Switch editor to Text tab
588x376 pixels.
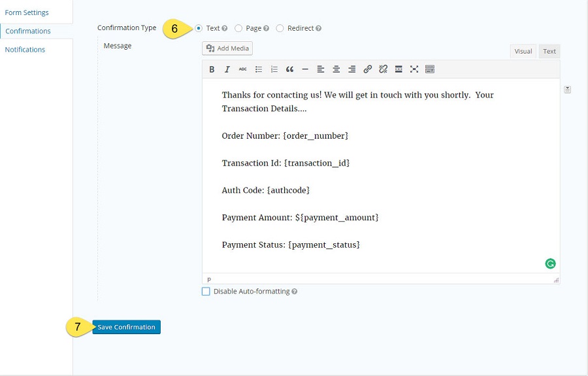pos(549,52)
